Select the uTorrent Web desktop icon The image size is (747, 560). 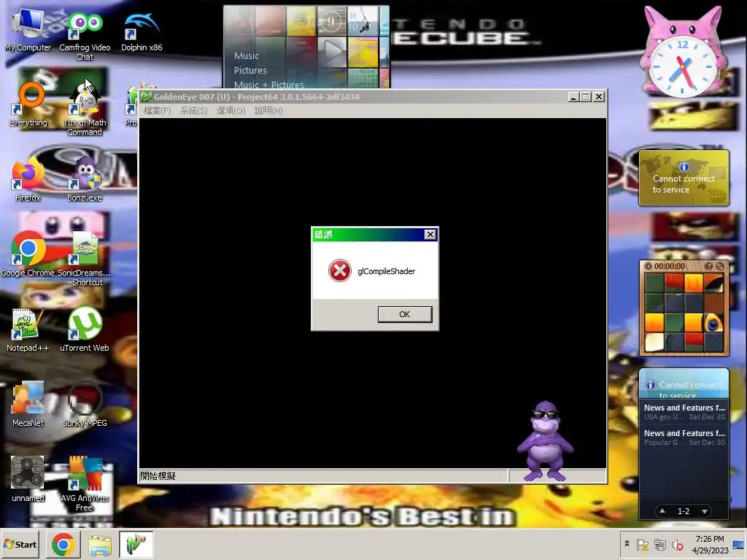85,330
